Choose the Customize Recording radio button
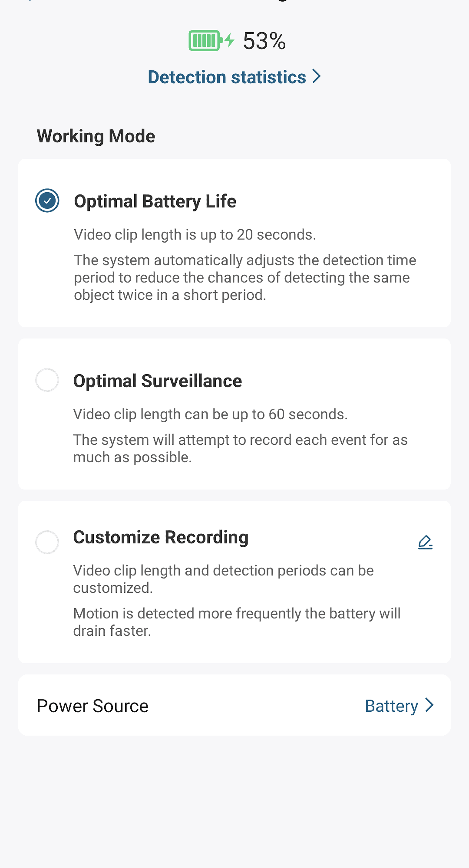469x868 pixels. pyautogui.click(x=47, y=542)
